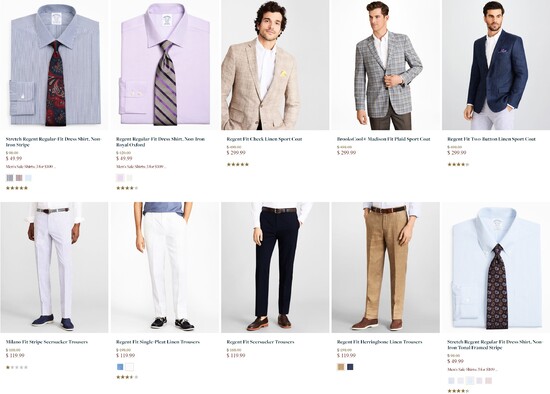Select navy swatch for Herringbone Linen Trousers
The height and width of the screenshot is (394, 550).
[350, 367]
